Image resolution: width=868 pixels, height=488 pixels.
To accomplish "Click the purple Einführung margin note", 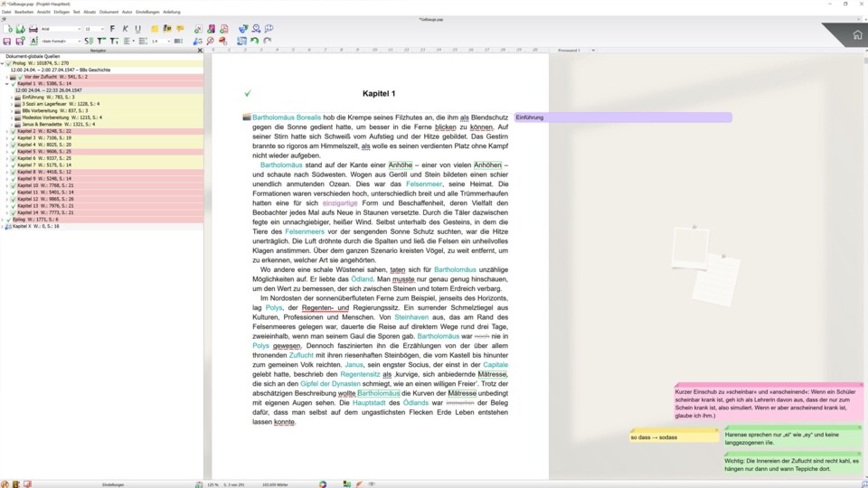I will pyautogui.click(x=622, y=117).
